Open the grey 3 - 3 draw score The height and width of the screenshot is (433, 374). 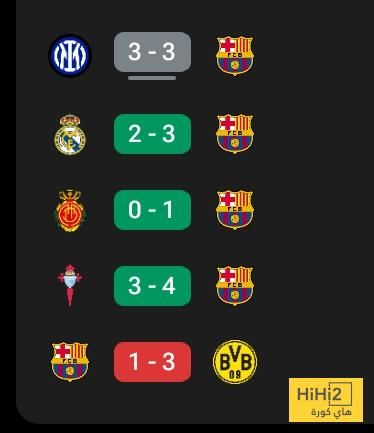point(152,52)
